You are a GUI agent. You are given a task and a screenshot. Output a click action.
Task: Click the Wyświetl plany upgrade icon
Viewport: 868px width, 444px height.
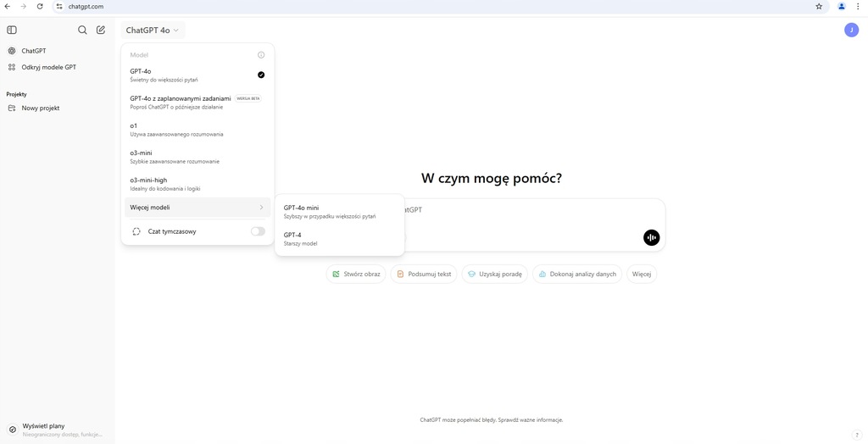click(x=12, y=430)
